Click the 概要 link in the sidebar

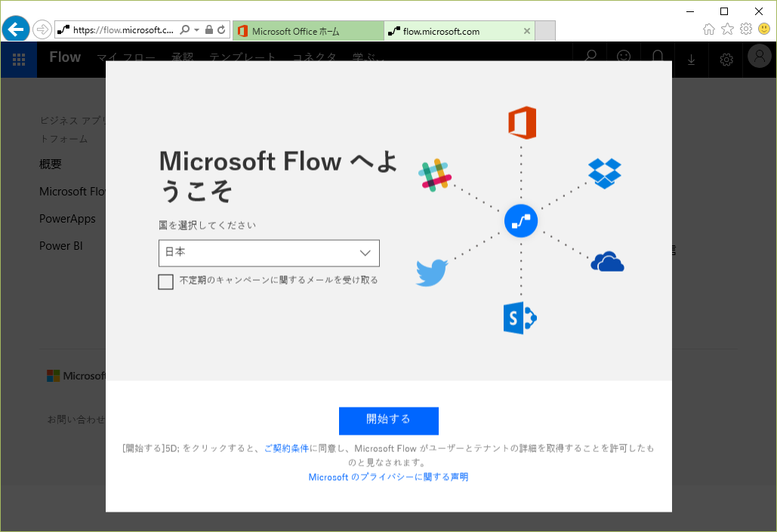coord(51,164)
